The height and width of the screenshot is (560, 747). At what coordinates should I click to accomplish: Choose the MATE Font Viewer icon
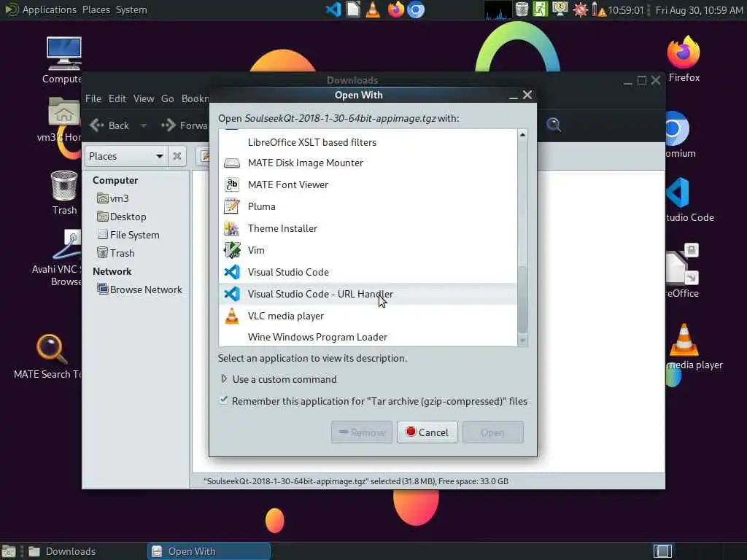232,184
